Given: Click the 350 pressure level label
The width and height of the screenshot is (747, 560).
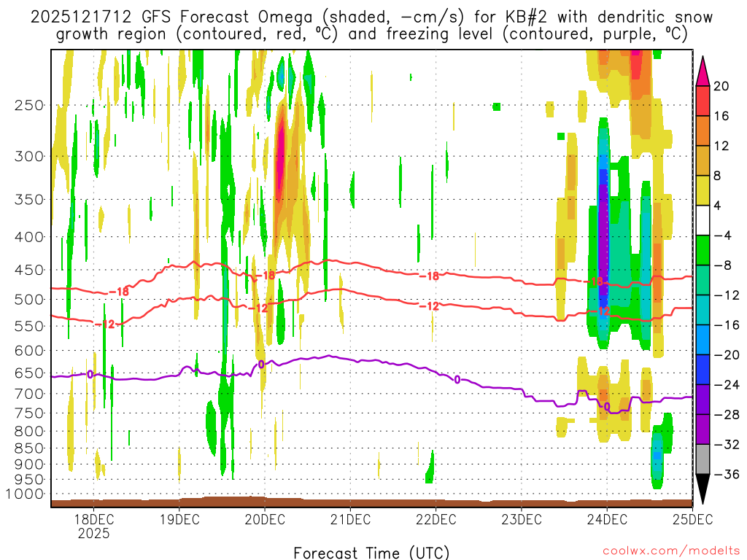Looking at the screenshot, I should click(29, 199).
